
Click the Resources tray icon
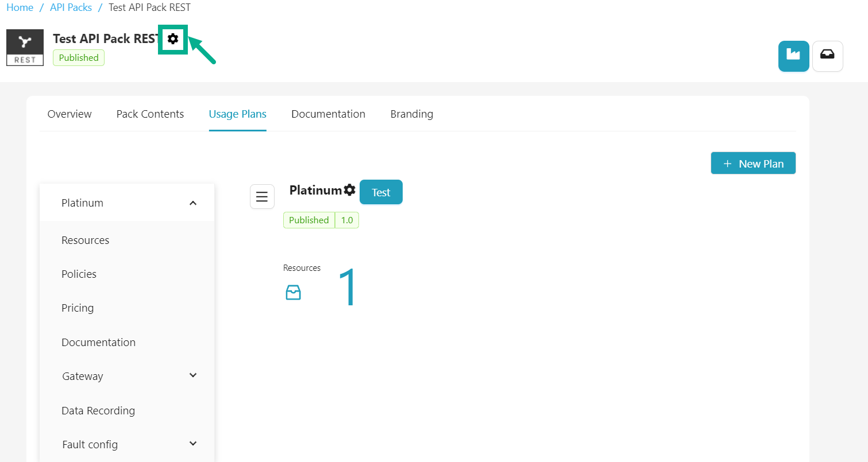[x=293, y=293]
